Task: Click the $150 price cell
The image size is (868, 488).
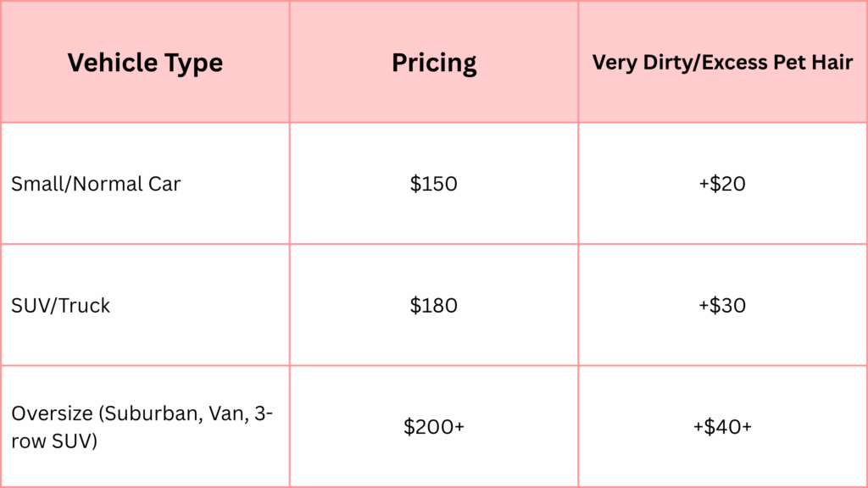Action: pyautogui.click(x=434, y=184)
